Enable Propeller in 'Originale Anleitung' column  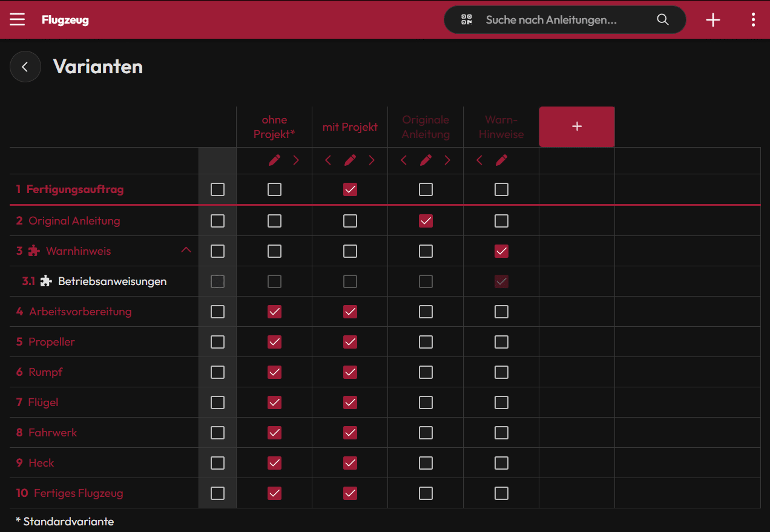426,342
